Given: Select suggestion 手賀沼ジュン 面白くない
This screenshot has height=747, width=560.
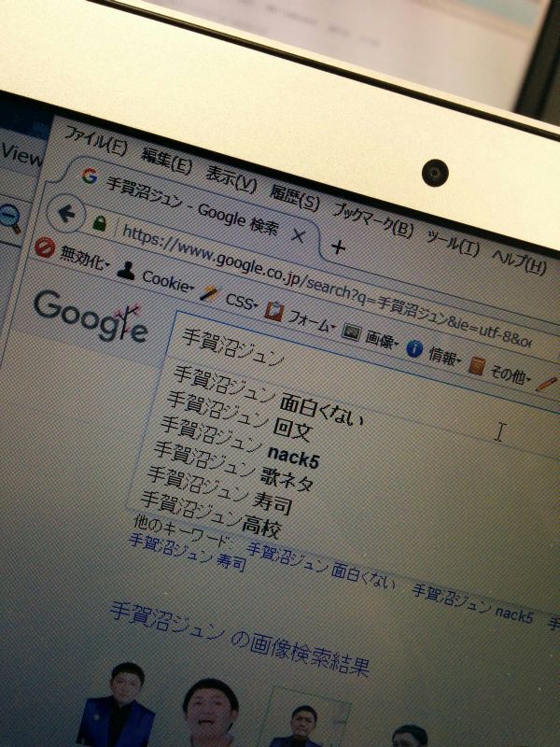Looking at the screenshot, I should [x=267, y=398].
